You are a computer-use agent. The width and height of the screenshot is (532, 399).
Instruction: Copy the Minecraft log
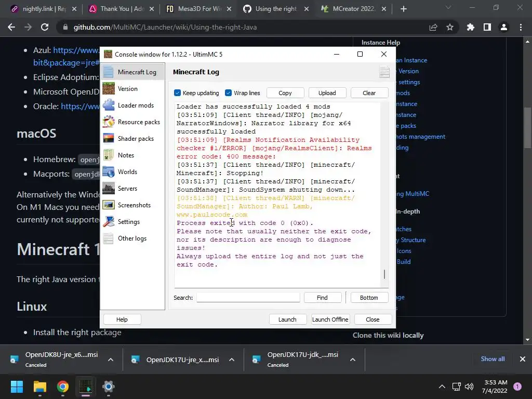coord(285,93)
